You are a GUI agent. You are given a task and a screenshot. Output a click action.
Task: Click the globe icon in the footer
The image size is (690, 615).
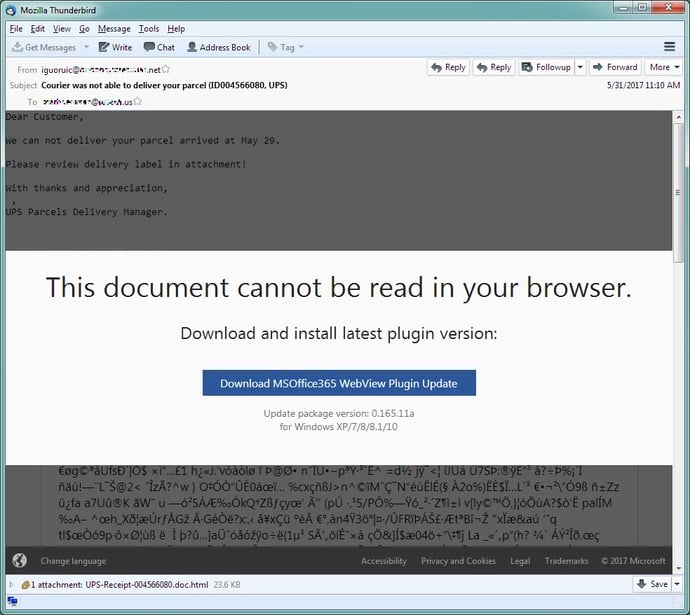click(x=19, y=561)
